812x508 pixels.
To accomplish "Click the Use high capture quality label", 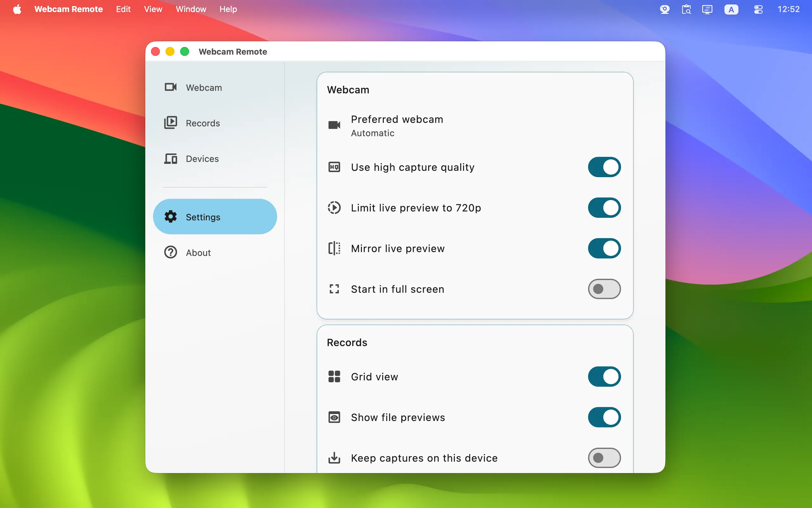I will 413,167.
